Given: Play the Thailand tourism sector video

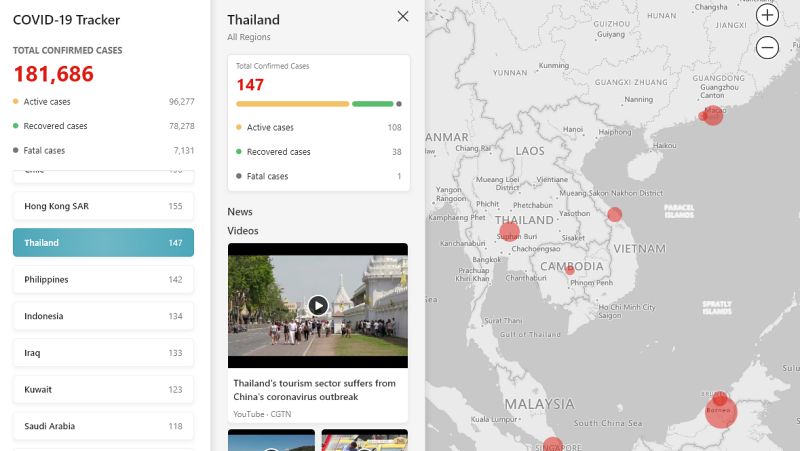Looking at the screenshot, I should coord(318,306).
